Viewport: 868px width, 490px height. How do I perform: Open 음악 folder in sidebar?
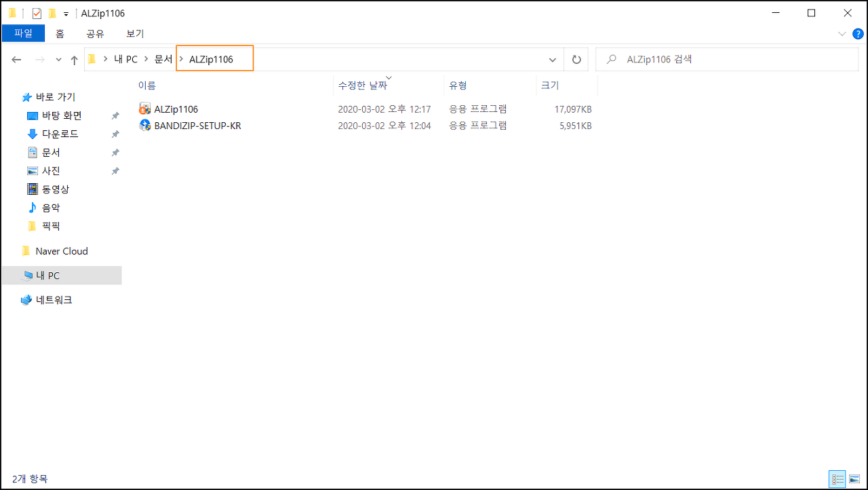click(51, 207)
